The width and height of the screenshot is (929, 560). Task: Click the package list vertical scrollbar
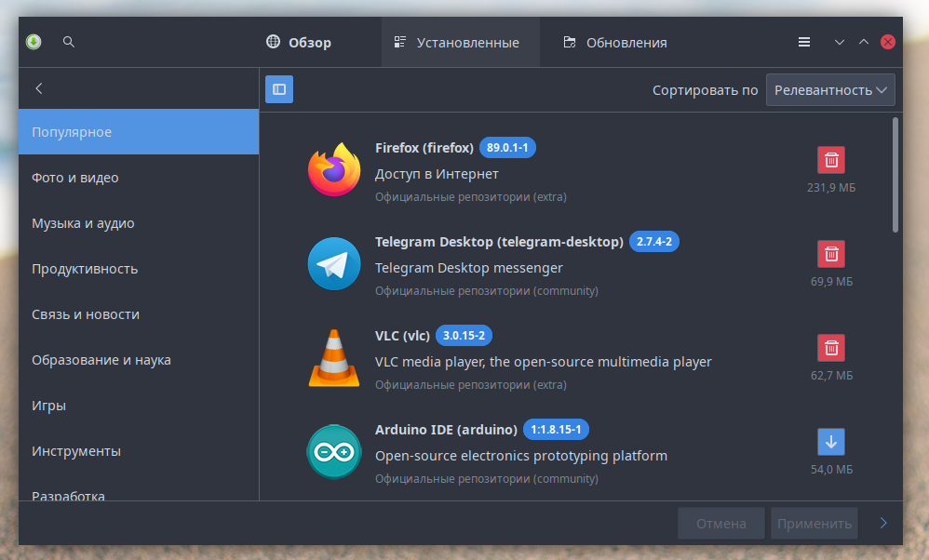[895, 175]
